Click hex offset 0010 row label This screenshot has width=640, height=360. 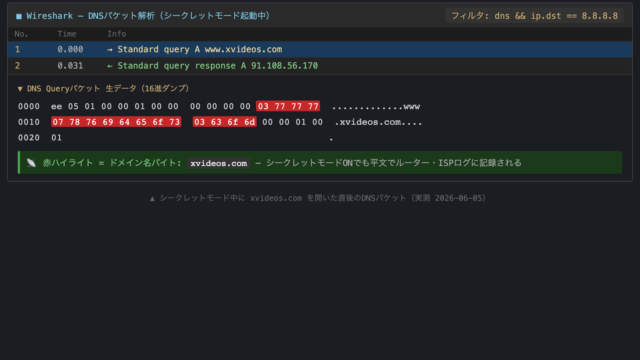tap(29, 122)
